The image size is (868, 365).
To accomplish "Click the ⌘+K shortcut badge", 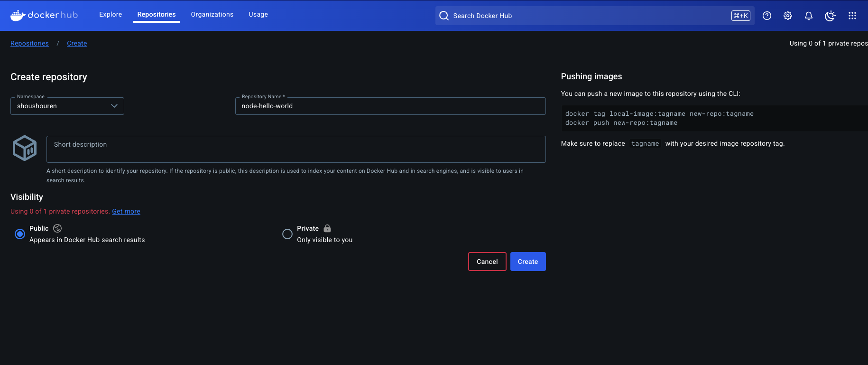I will (741, 16).
